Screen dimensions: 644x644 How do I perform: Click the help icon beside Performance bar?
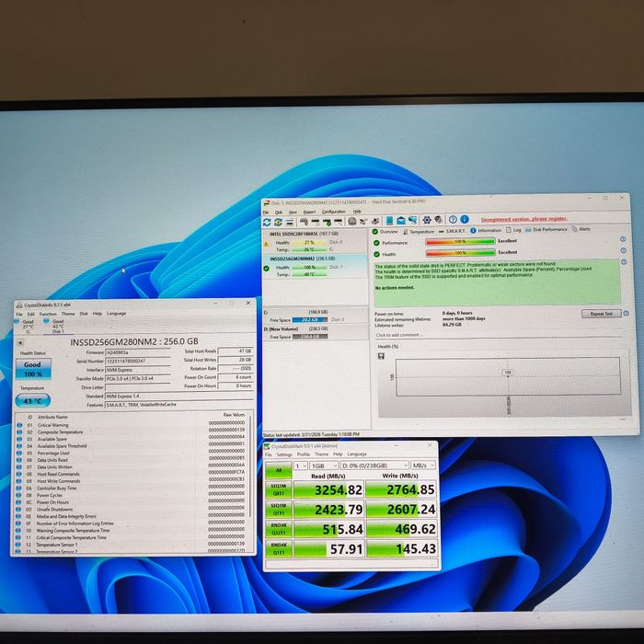click(623, 239)
